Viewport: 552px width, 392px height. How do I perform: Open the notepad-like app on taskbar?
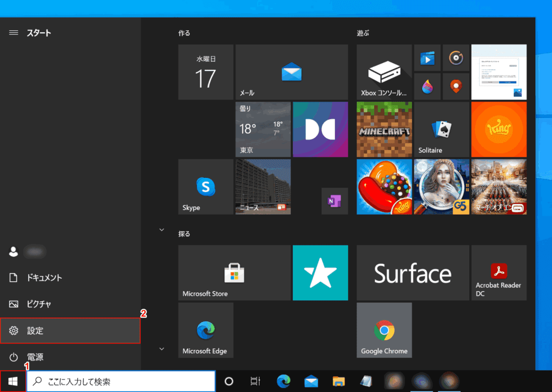click(366, 381)
